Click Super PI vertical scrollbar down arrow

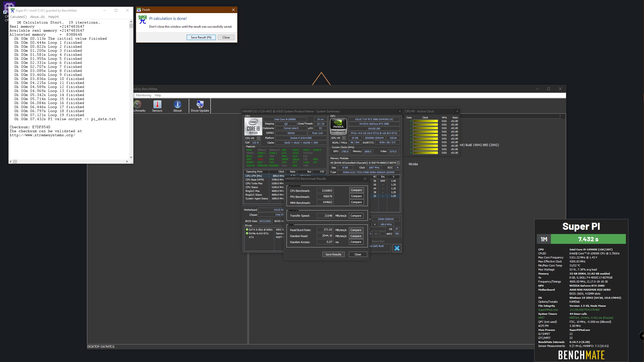click(131, 157)
